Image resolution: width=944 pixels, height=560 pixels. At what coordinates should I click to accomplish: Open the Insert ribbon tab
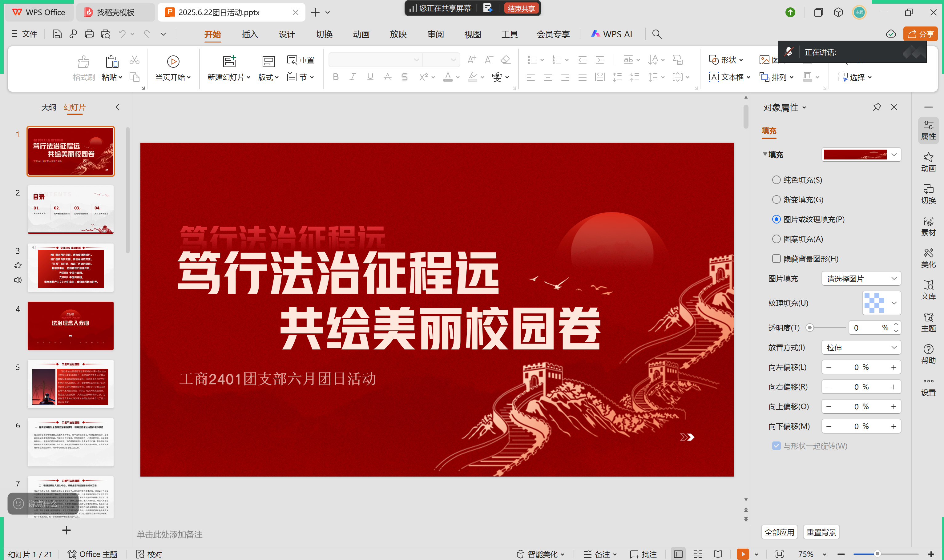click(249, 34)
